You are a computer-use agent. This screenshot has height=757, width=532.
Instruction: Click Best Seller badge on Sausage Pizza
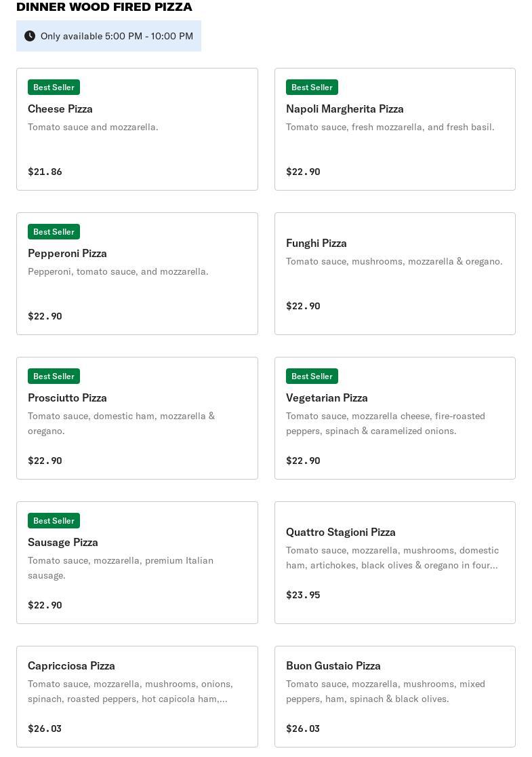tap(54, 521)
